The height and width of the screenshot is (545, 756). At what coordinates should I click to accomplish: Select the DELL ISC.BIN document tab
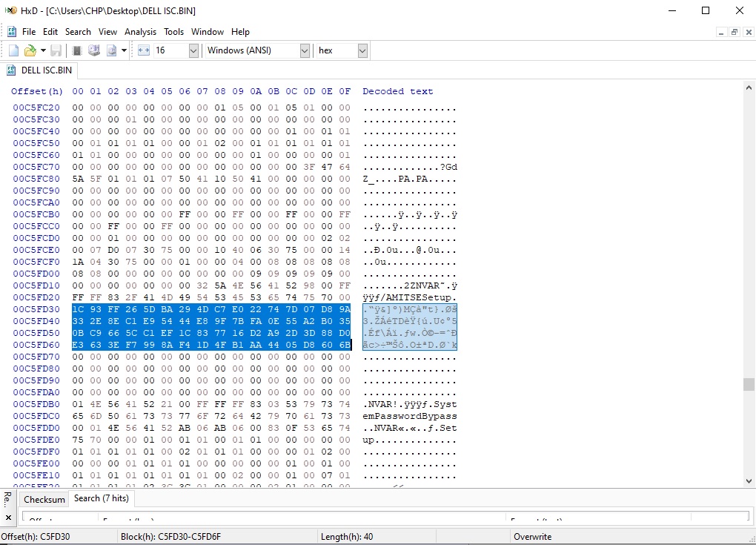click(x=39, y=70)
